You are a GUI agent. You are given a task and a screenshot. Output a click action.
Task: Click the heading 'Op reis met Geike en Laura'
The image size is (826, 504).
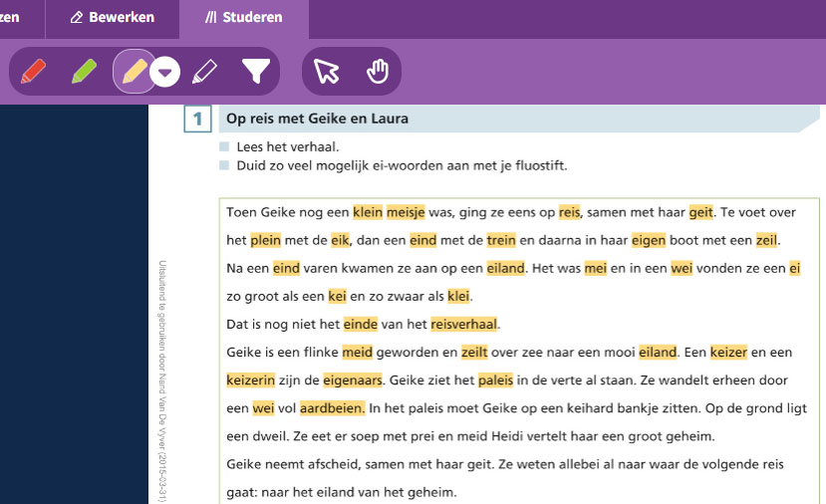pos(317,120)
